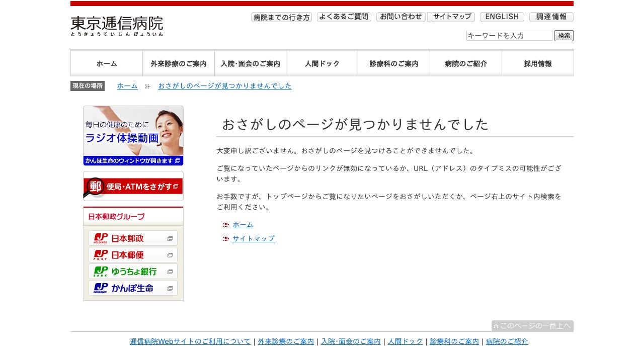
Task: Click the 郵便局・ATMをさがす search banner
Action: click(133, 186)
